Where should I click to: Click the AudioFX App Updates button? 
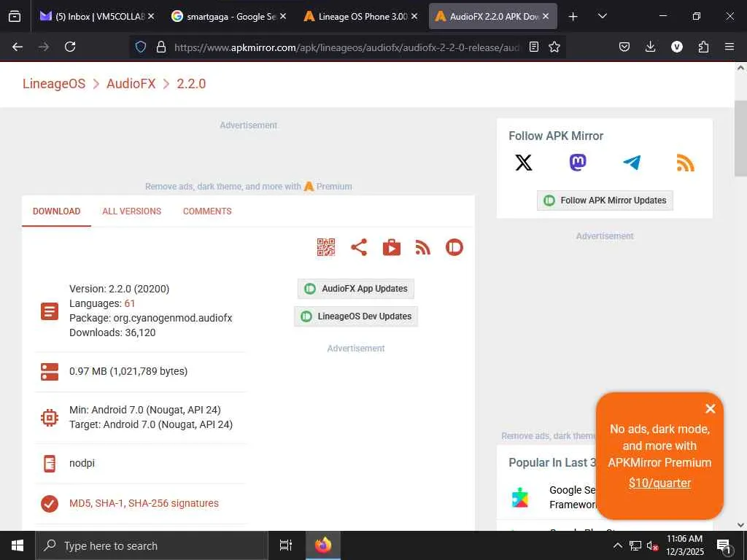click(356, 289)
